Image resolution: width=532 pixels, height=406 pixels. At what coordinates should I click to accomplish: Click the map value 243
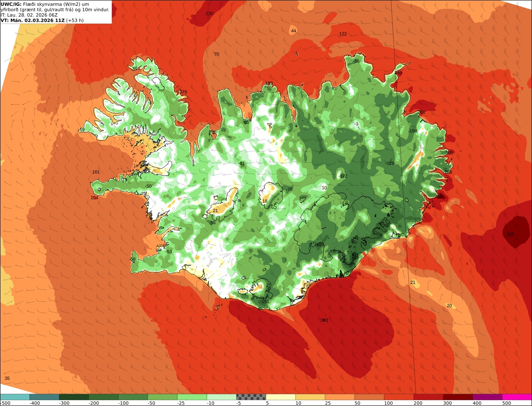coord(399,73)
